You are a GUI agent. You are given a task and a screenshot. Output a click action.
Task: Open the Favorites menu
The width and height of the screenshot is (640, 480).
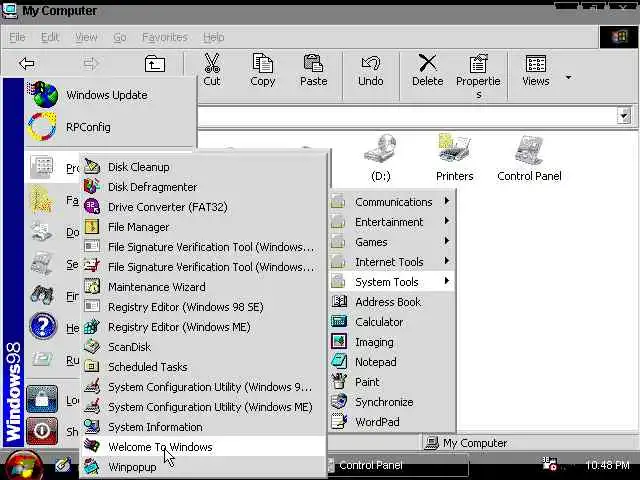point(164,37)
